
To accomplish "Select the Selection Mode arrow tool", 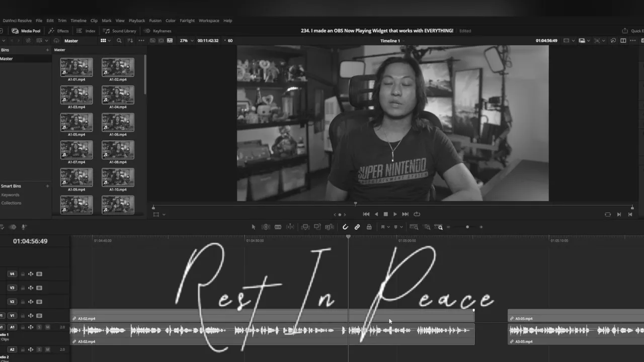I will 254,227.
